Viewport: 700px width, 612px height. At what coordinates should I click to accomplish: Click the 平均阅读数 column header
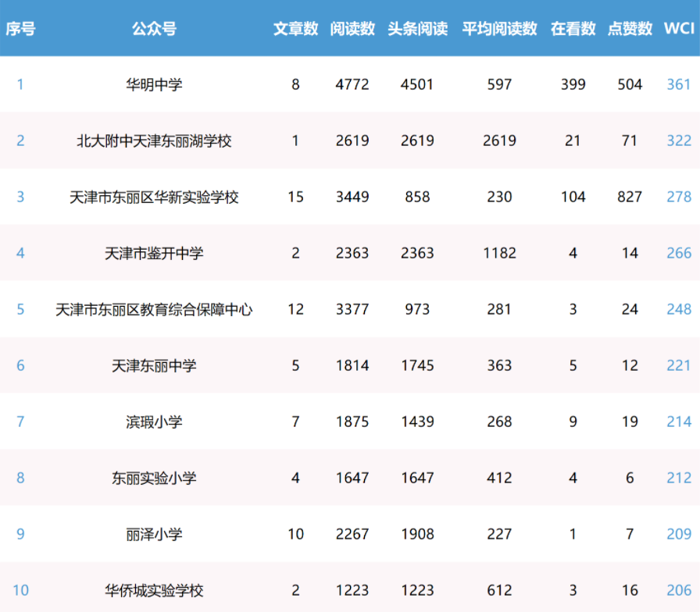coord(499,29)
